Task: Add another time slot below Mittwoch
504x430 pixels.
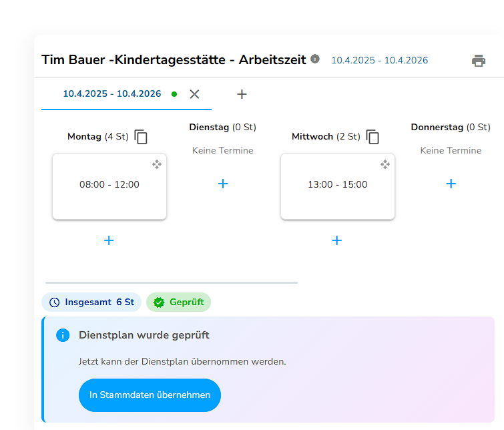Action: [x=337, y=240]
